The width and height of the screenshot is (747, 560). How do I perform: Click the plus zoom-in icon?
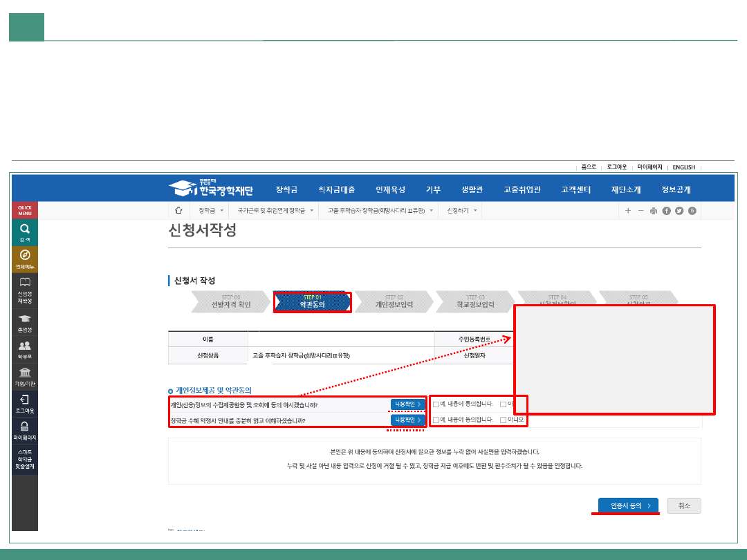pyautogui.click(x=628, y=211)
